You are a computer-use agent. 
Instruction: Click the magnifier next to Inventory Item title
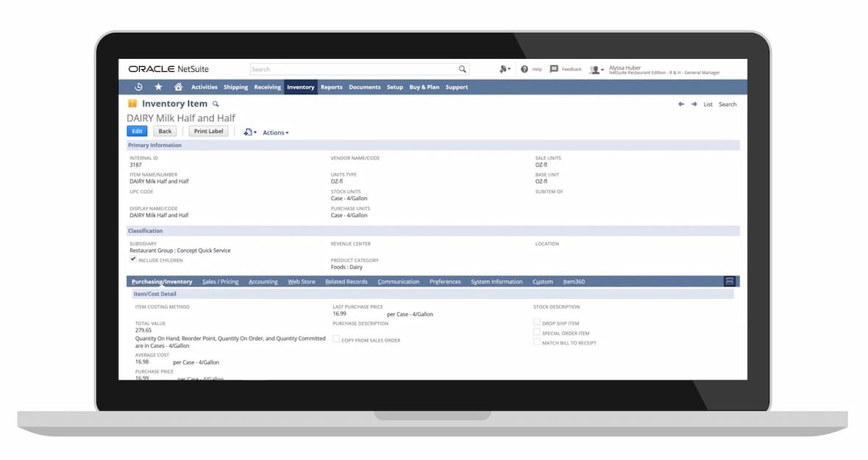click(x=216, y=104)
